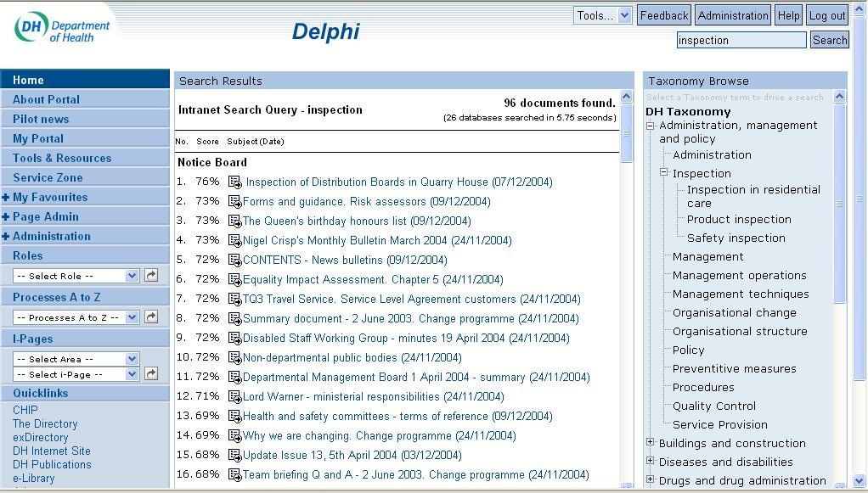Click the document icon beside Why we are changing
The height and width of the screenshot is (493, 868).
[x=235, y=436]
